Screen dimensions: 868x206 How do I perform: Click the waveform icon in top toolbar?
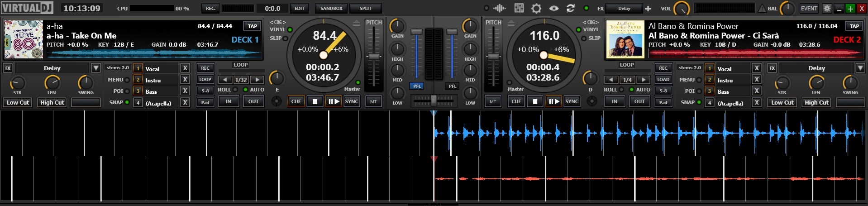500,8
